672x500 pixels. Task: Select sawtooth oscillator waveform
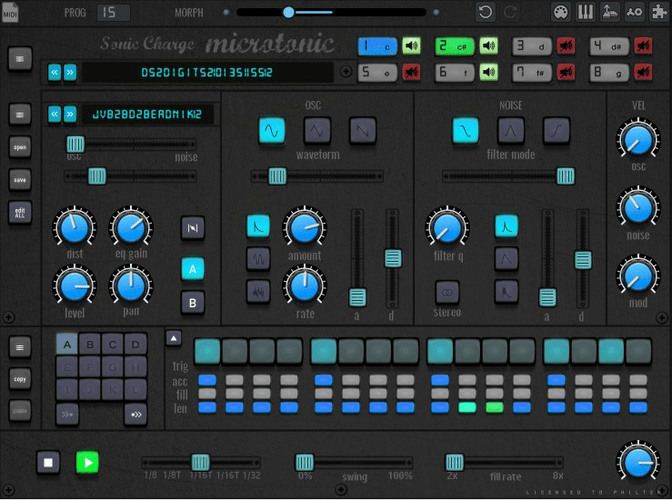click(x=363, y=130)
